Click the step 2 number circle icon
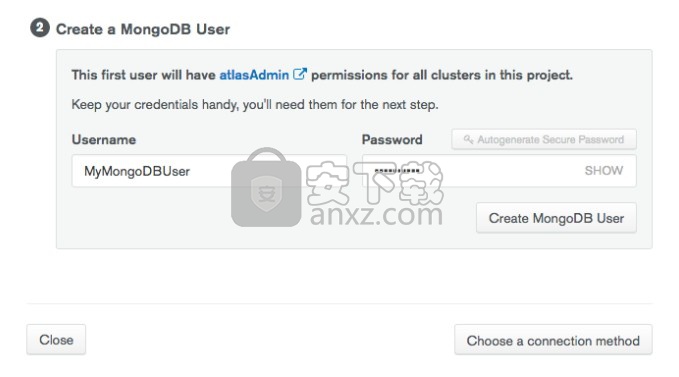The height and width of the screenshot is (377, 679). tap(39, 28)
